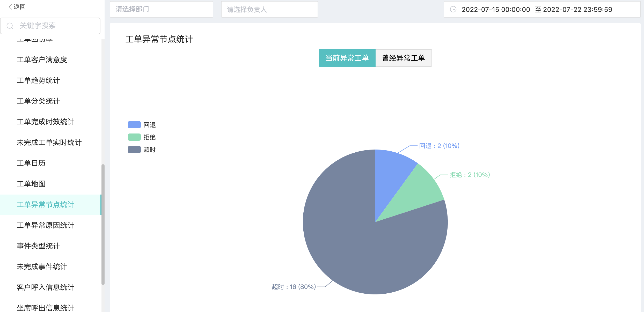Switch to 曾经异常工单 tab
The height and width of the screenshot is (312, 644).
point(404,58)
